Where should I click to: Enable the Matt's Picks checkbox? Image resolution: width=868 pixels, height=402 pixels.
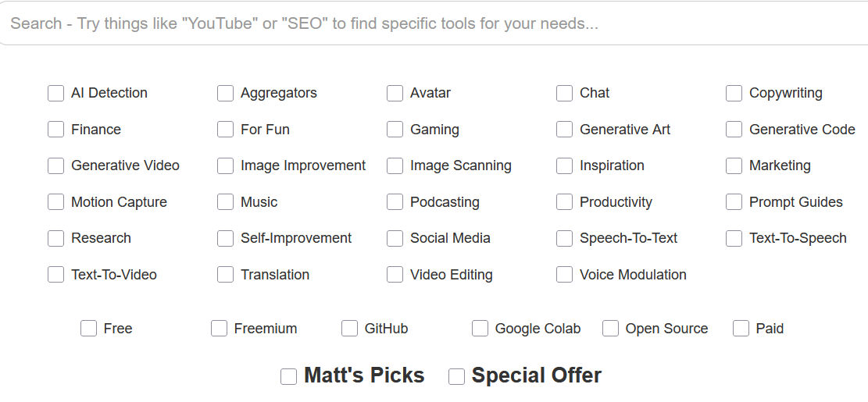[x=288, y=376]
